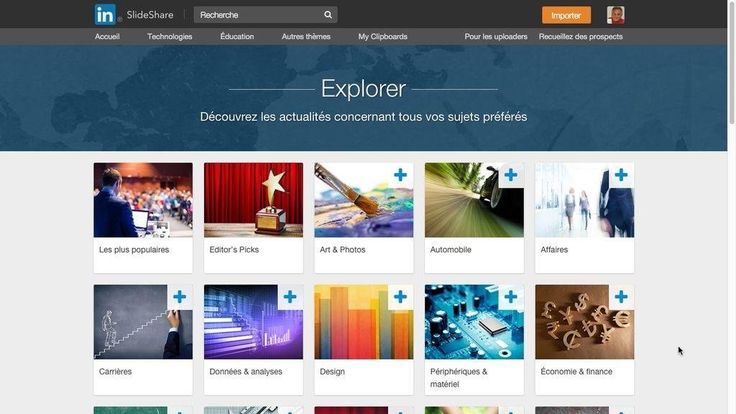
Task: Open Économie & finance currency thumbnail
Action: click(x=584, y=322)
